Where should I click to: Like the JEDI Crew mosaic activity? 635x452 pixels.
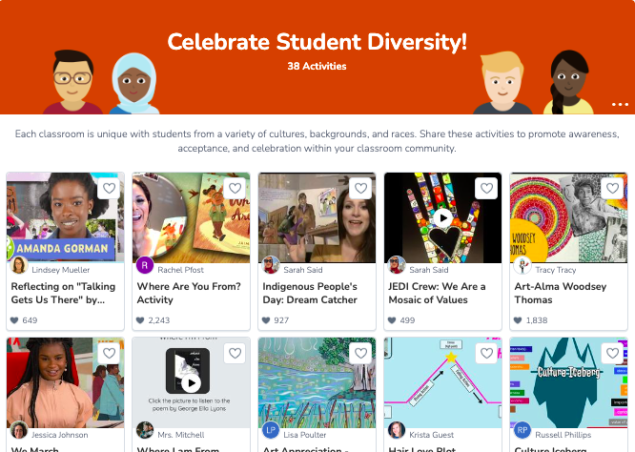coord(486,188)
